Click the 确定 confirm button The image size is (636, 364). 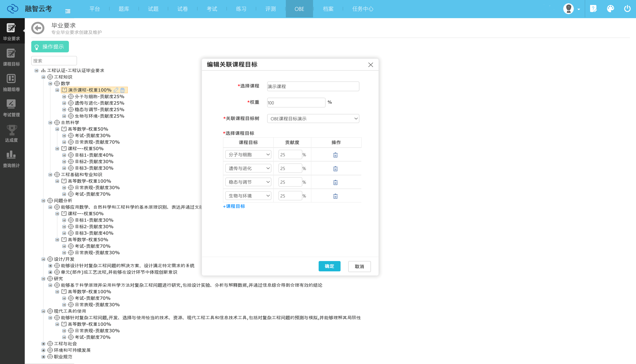click(x=329, y=266)
